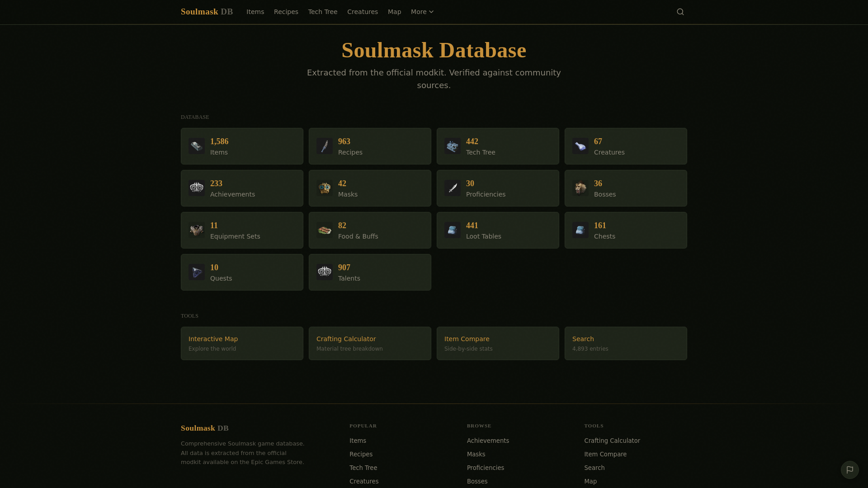Click the Creatures card icon
The height and width of the screenshot is (488, 868).
(x=580, y=146)
